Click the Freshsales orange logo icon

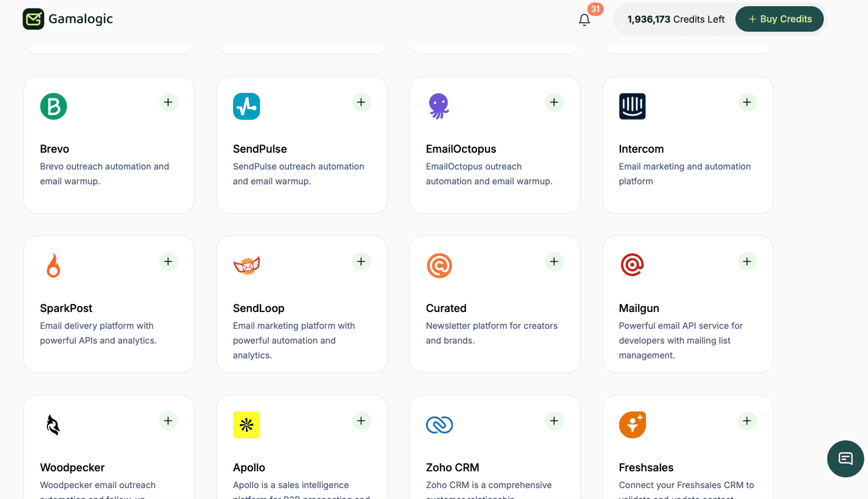(632, 425)
